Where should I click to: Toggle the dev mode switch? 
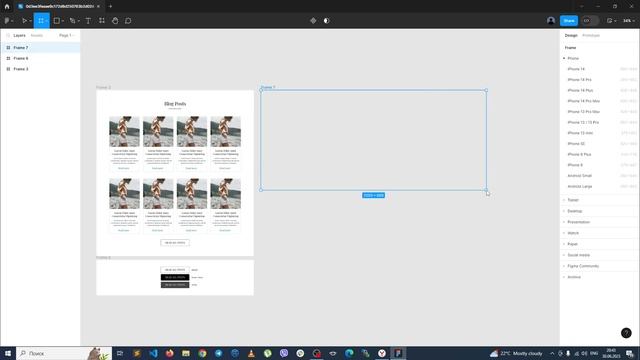590,21
